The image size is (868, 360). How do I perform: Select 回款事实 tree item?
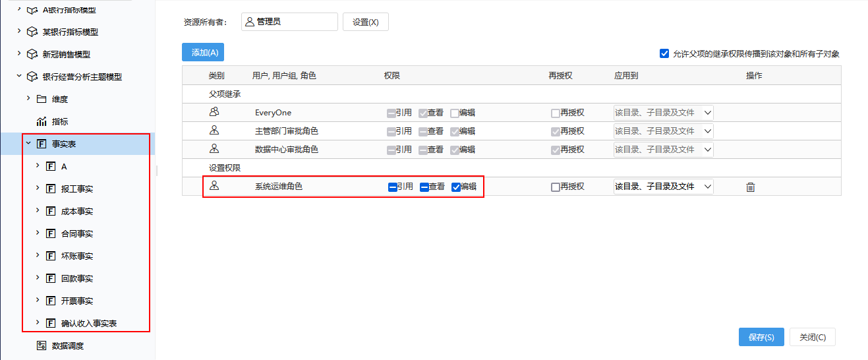pos(77,278)
